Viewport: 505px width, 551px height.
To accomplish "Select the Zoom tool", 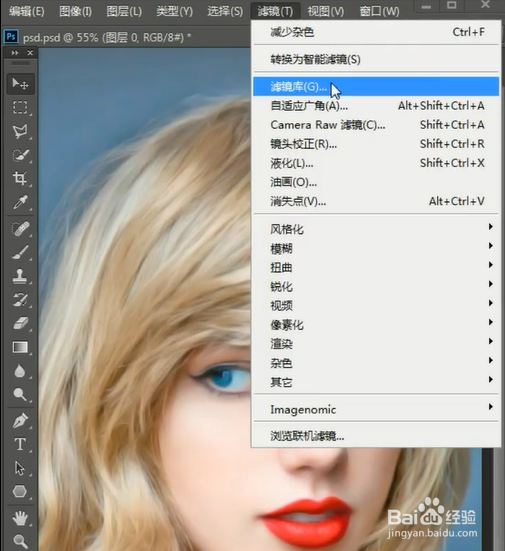I will click(20, 541).
